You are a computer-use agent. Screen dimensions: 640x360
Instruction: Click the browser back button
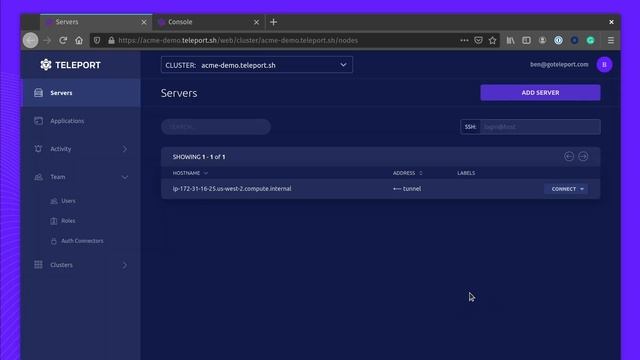point(31,40)
